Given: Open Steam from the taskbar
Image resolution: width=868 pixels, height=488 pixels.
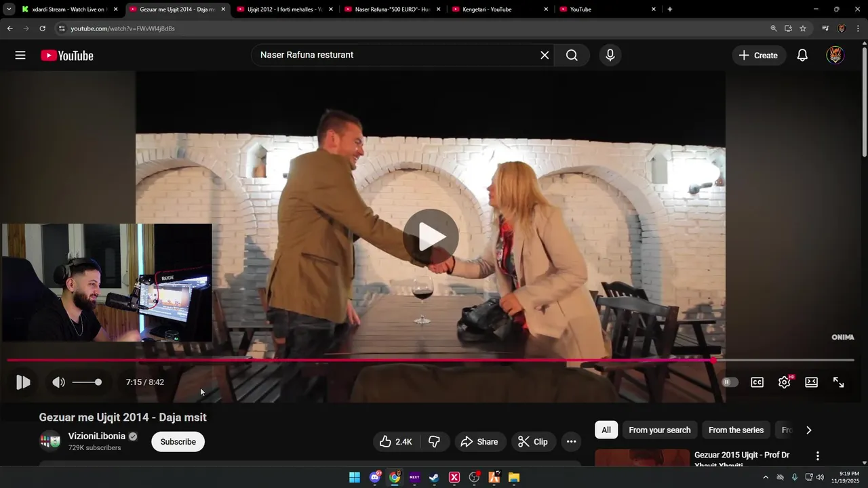Looking at the screenshot, I should [x=434, y=477].
